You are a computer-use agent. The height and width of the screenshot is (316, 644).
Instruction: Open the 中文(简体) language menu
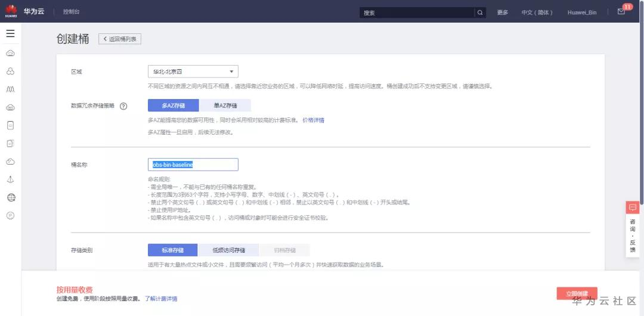coord(537,13)
